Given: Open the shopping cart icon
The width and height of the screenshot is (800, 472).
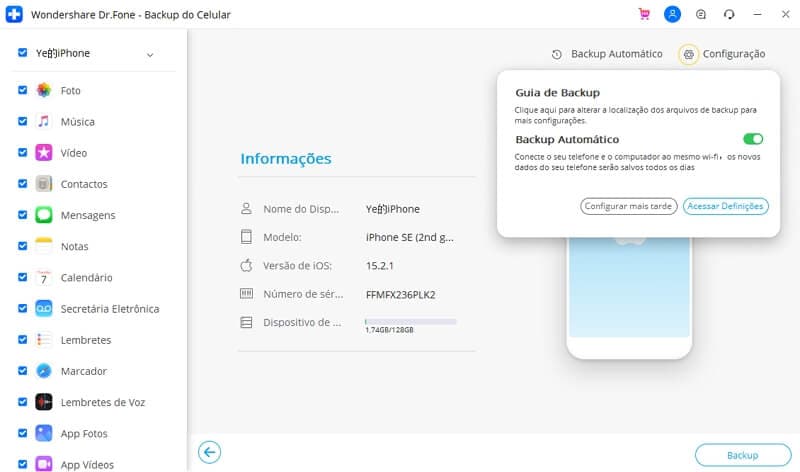Looking at the screenshot, I should coord(644,14).
